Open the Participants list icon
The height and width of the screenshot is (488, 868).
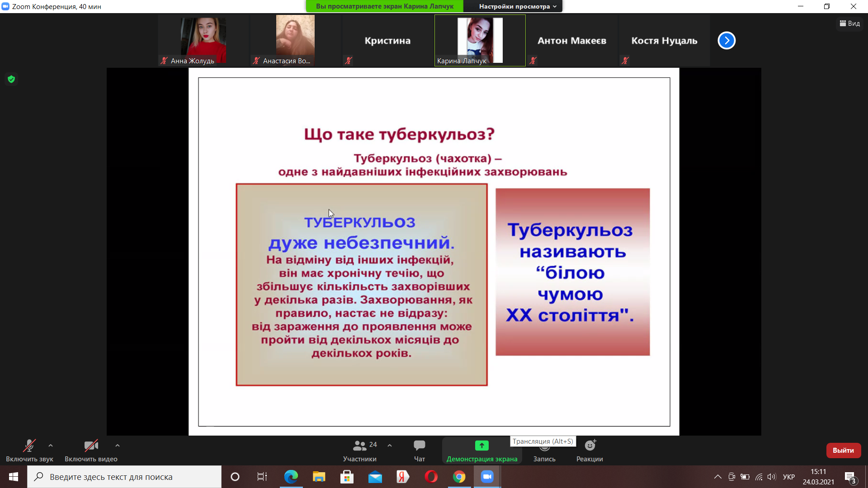(359, 446)
